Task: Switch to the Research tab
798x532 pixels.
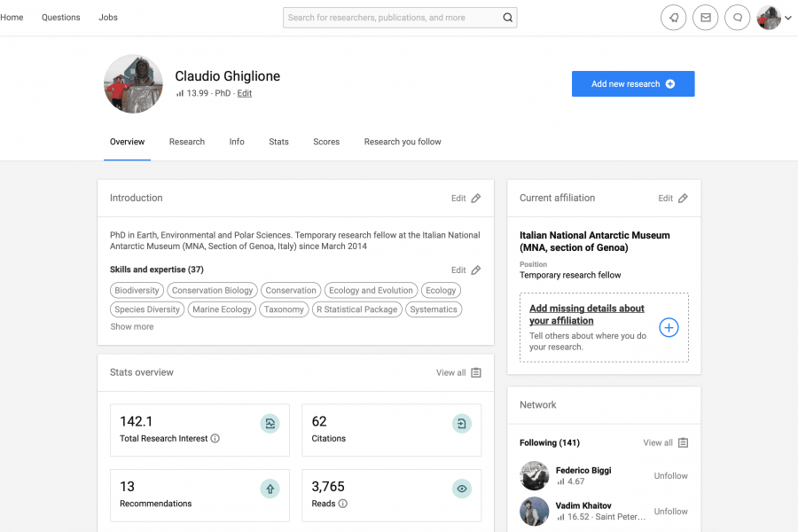Action: [187, 142]
